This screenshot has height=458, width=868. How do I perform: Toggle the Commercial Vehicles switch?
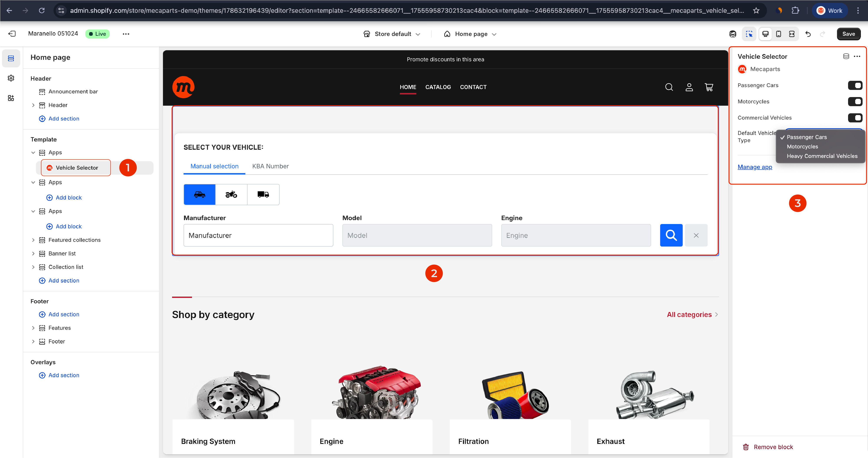click(x=855, y=117)
